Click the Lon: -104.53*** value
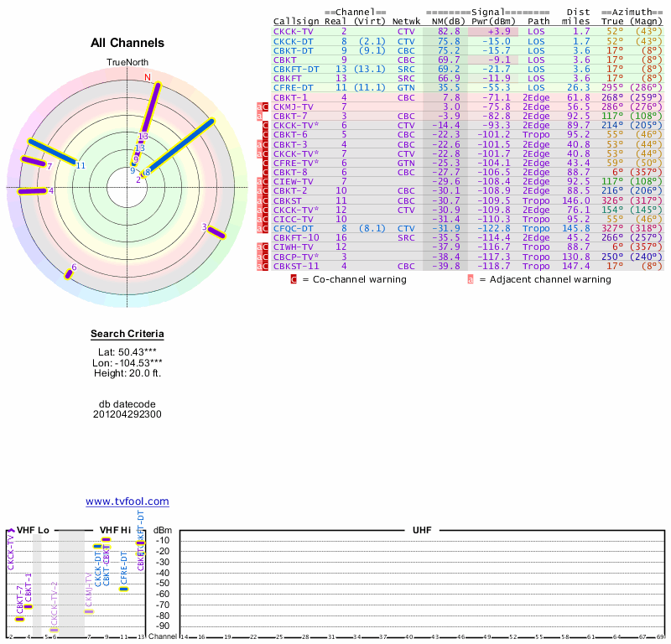This screenshot has height=644, width=671. (x=127, y=363)
